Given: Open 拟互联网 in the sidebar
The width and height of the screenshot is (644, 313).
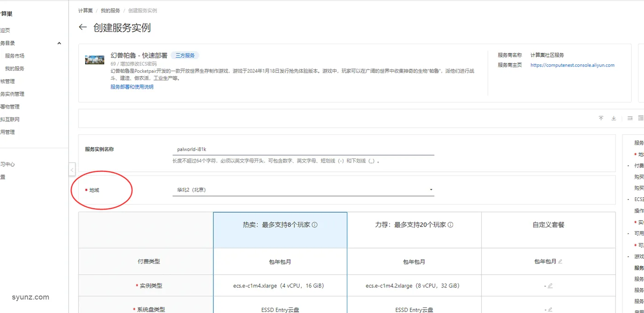Looking at the screenshot, I should click(x=10, y=119).
